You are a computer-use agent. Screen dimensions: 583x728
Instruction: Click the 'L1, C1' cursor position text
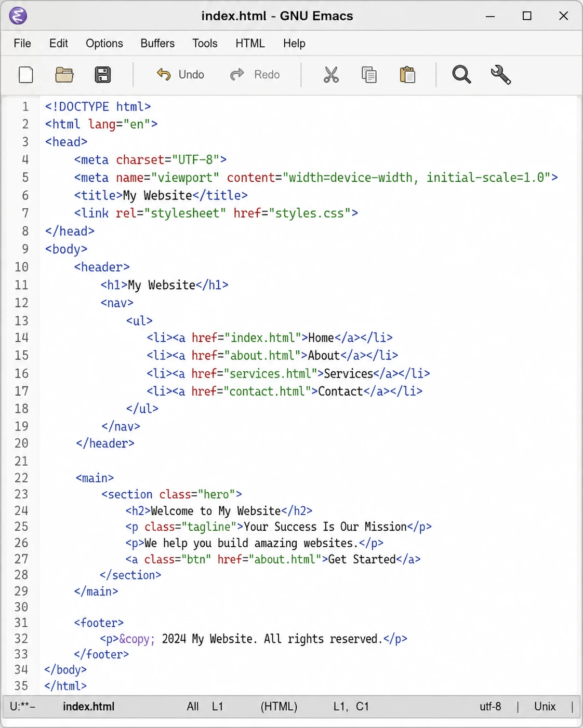tap(351, 707)
